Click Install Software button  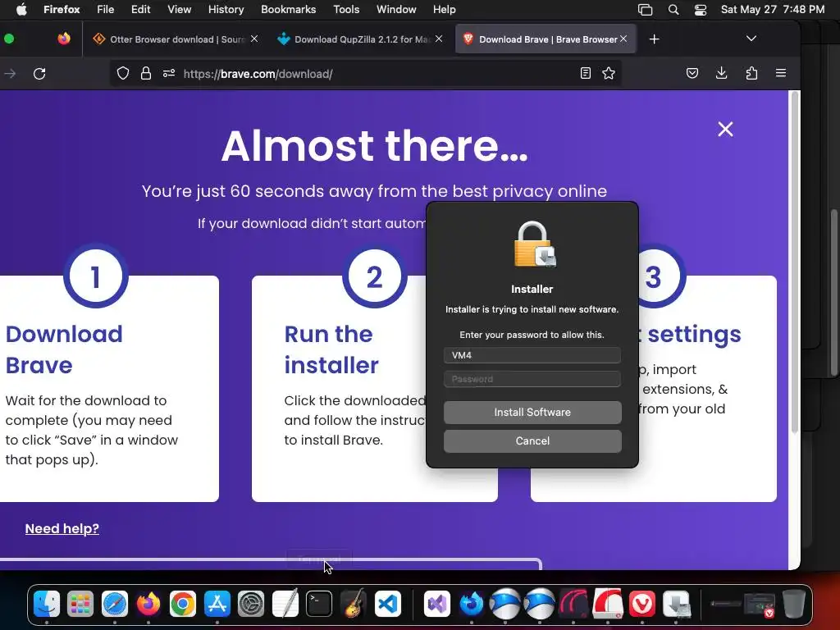(532, 413)
